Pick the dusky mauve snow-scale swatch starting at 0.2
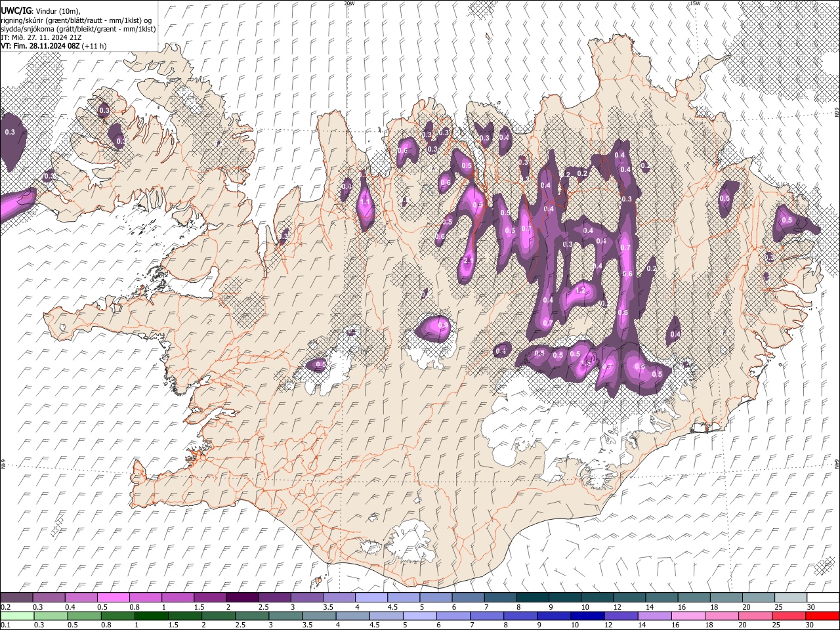The image size is (840, 630). click(16, 598)
